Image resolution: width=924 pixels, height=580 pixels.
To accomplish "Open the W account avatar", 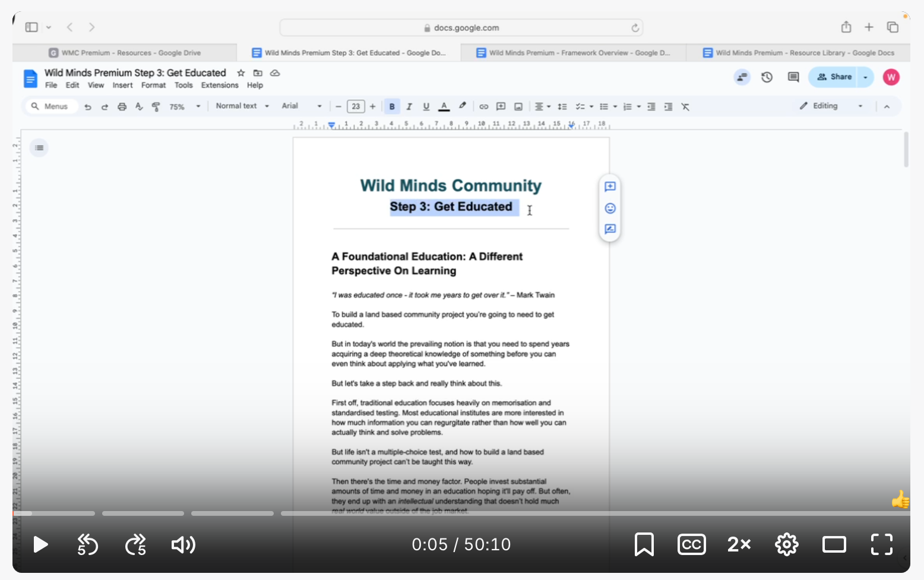I will pos(891,77).
